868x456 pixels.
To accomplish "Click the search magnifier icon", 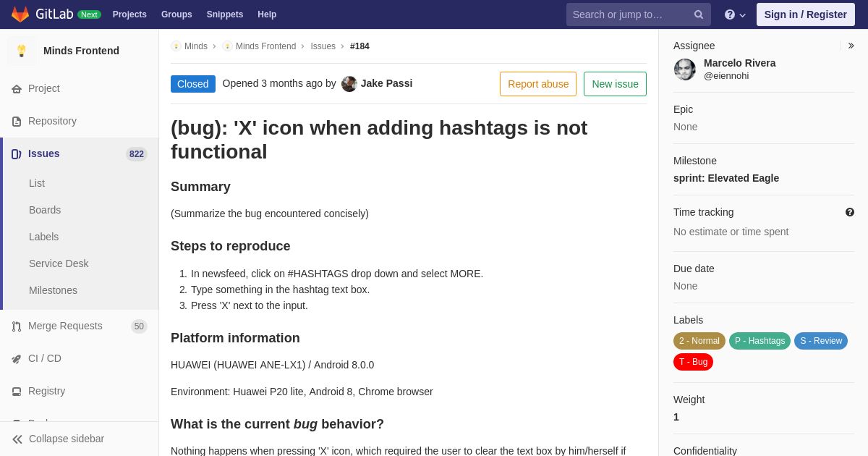I will click(699, 14).
